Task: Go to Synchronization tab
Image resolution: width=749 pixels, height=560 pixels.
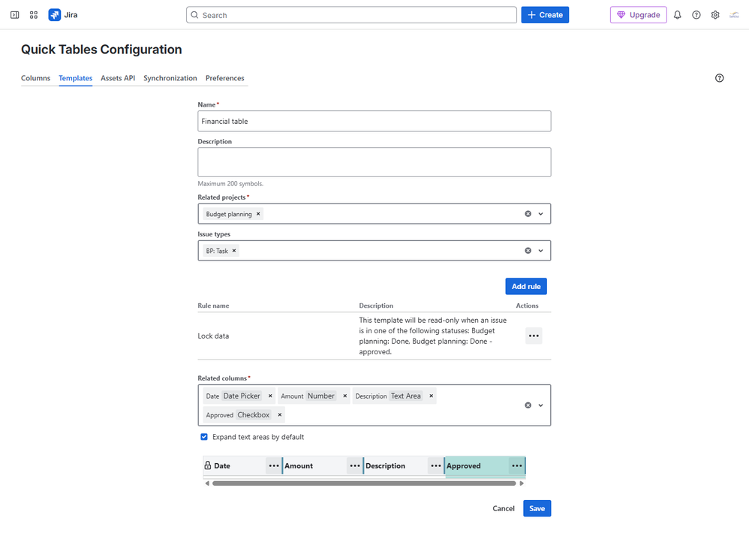Action: (170, 78)
